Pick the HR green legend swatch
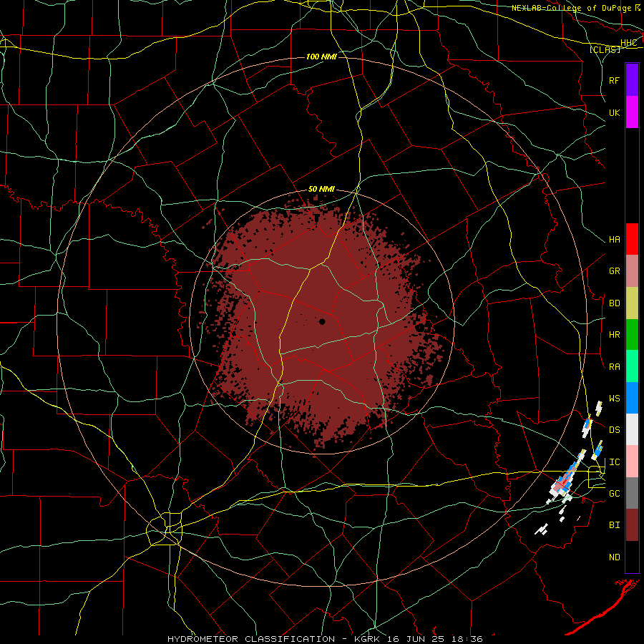 [x=632, y=334]
